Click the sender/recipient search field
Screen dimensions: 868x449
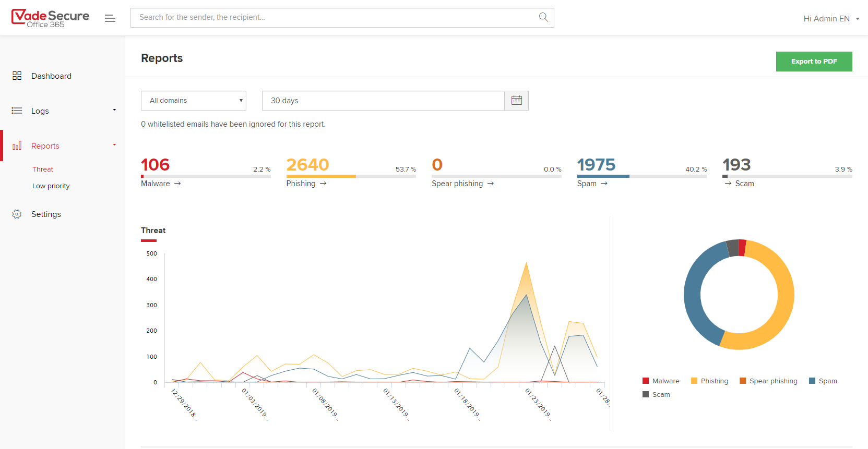[334, 17]
